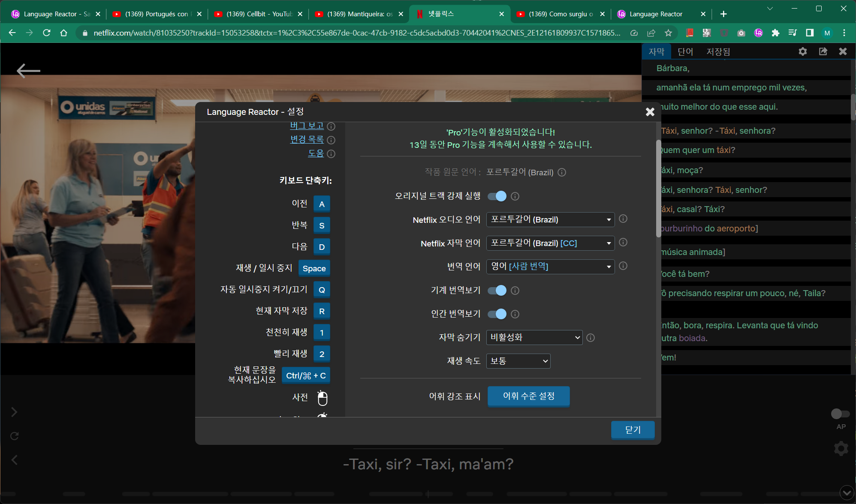
Task: Switch to 저장됨 tab in sidebar
Action: point(718,51)
